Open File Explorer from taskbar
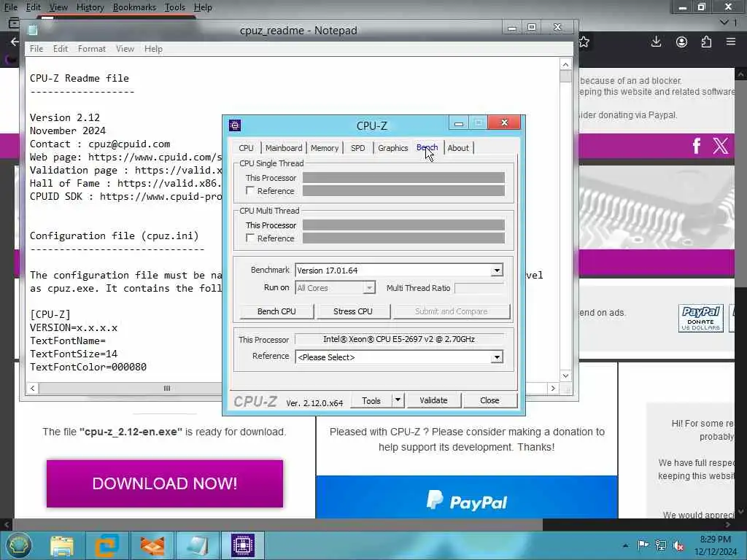Image resolution: width=747 pixels, height=560 pixels. tap(62, 545)
